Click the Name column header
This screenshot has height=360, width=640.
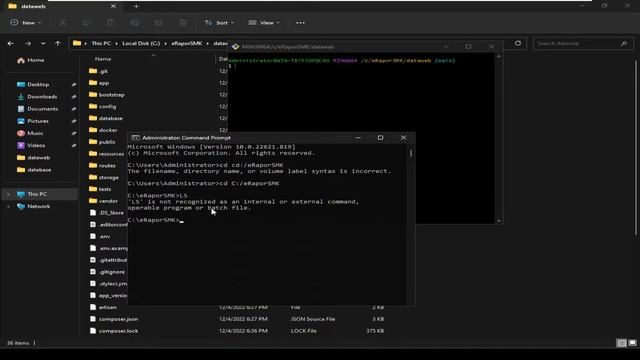click(103, 59)
